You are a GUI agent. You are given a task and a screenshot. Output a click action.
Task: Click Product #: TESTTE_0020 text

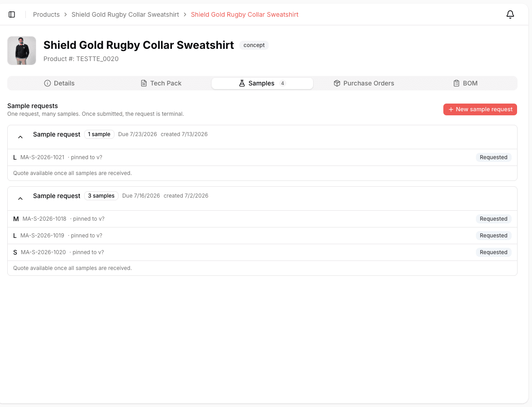(x=81, y=59)
